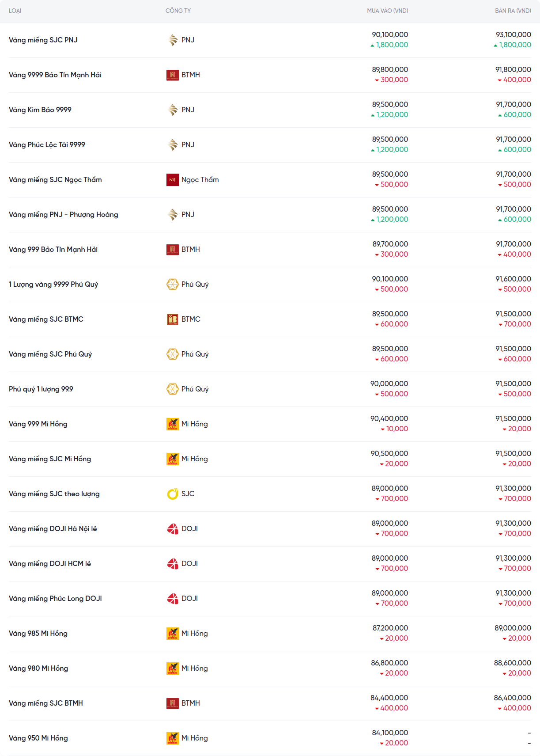
Task: Open Vàng miếng PNJ - Phượng Hoàng entry
Action: pos(64,215)
